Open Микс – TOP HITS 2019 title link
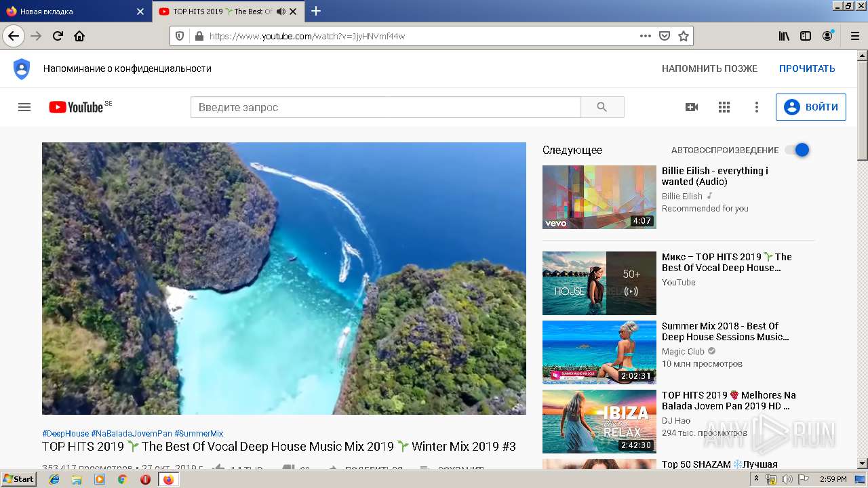The image size is (868, 488). [x=727, y=262]
